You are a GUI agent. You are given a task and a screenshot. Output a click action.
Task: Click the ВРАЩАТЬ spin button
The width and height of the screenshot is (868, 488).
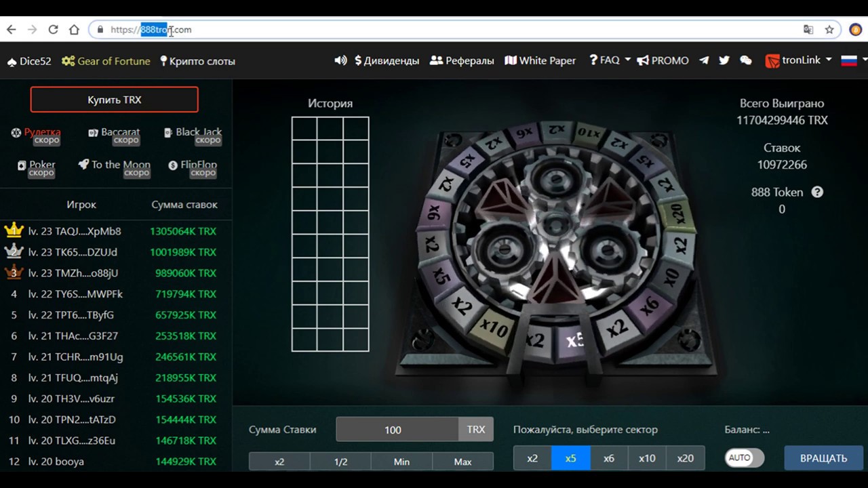tap(823, 458)
